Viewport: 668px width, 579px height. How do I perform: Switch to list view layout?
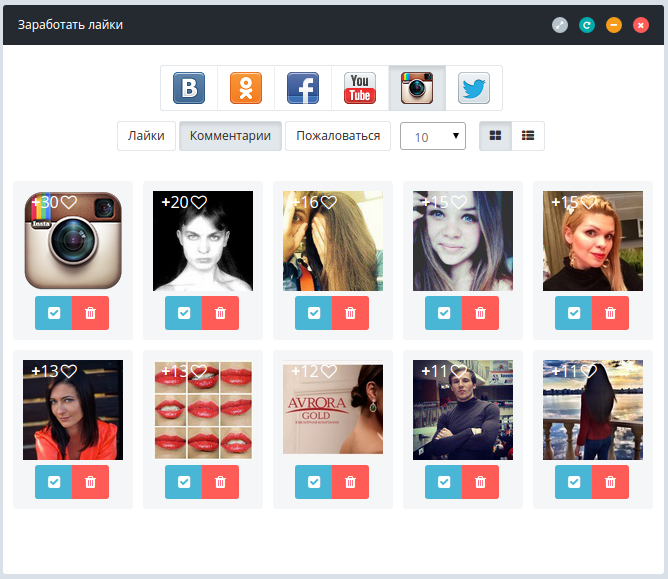pyautogui.click(x=528, y=136)
